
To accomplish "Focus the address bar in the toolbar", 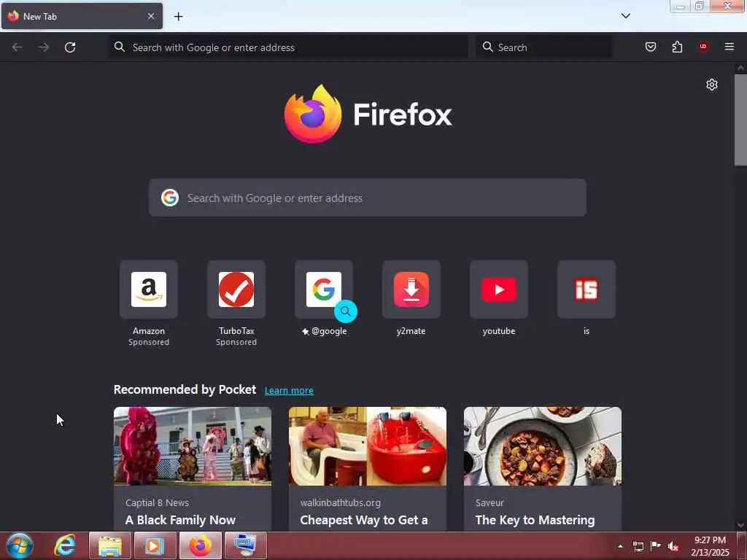I will point(288,47).
